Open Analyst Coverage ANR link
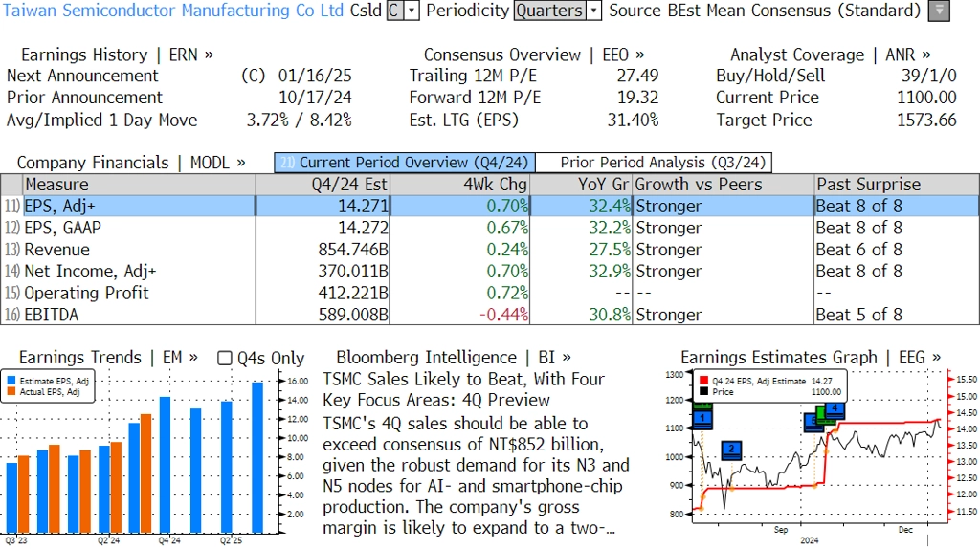Screen dimensions: 980x549 (830, 55)
